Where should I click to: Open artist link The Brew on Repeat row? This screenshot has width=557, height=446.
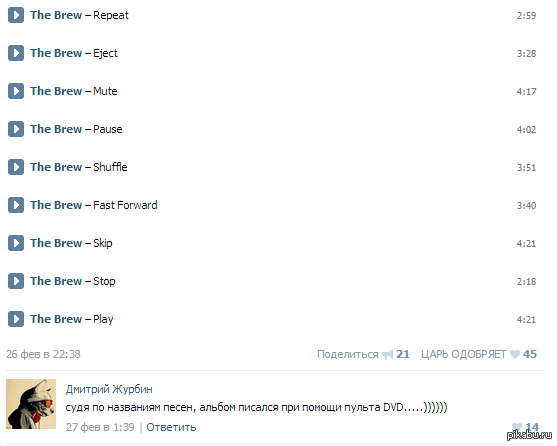[x=56, y=15]
